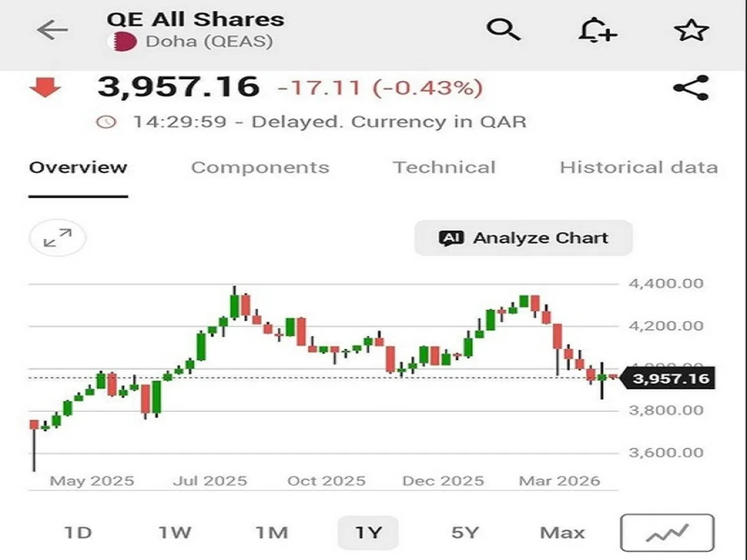Tap the 14:29:59 delayed currency note

tap(329, 122)
